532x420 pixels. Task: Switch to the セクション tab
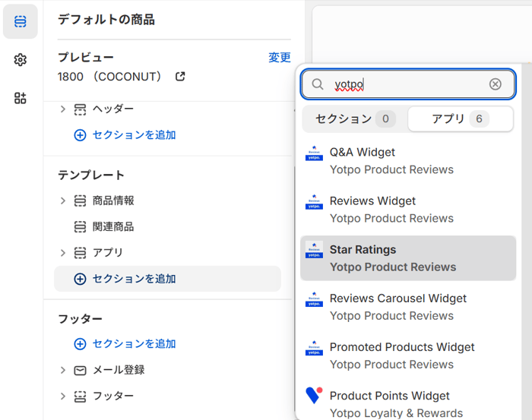[x=355, y=119]
